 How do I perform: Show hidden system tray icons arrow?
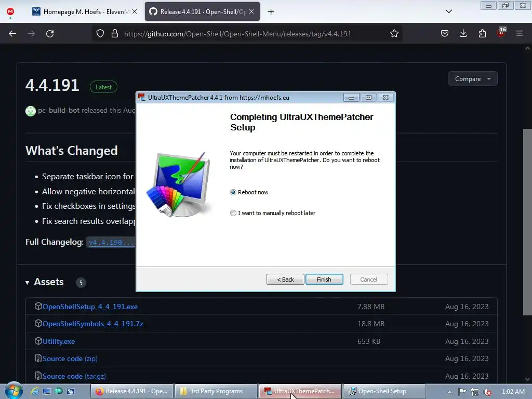pyautogui.click(x=449, y=392)
